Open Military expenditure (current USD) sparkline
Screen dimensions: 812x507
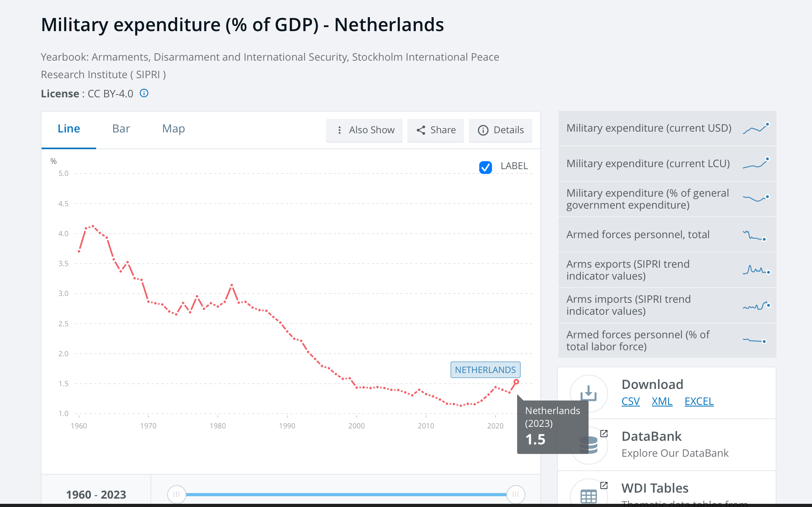coord(756,128)
